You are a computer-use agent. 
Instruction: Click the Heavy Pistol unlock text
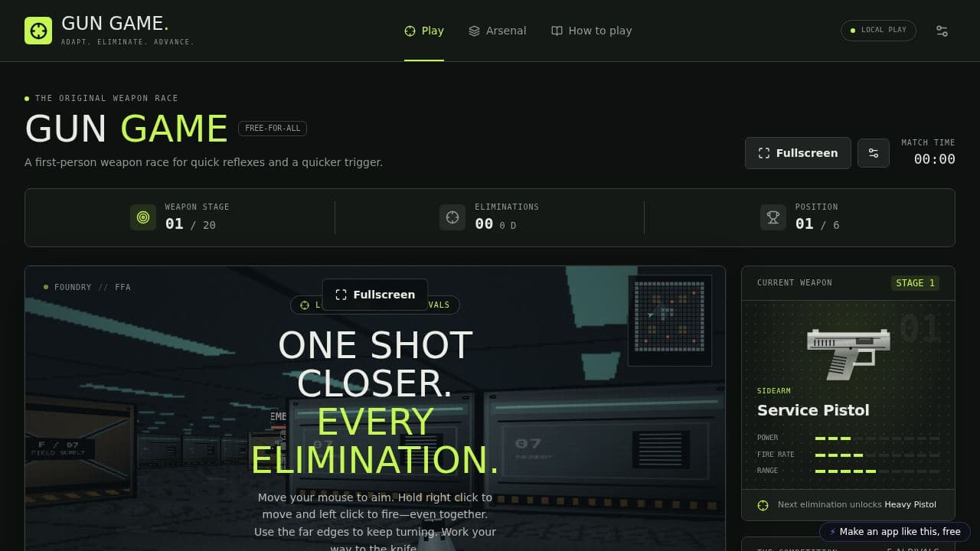coord(910,504)
